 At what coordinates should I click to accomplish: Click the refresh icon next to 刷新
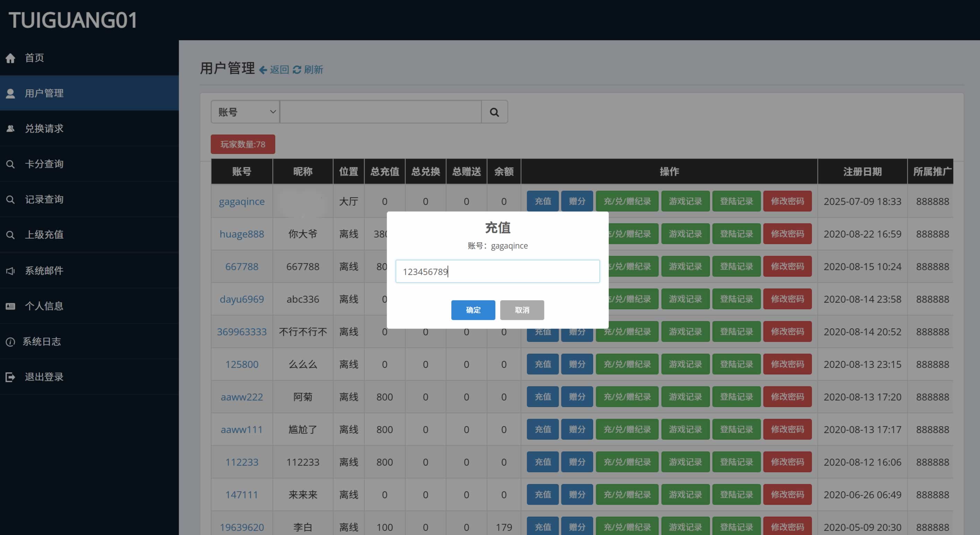[x=297, y=70]
